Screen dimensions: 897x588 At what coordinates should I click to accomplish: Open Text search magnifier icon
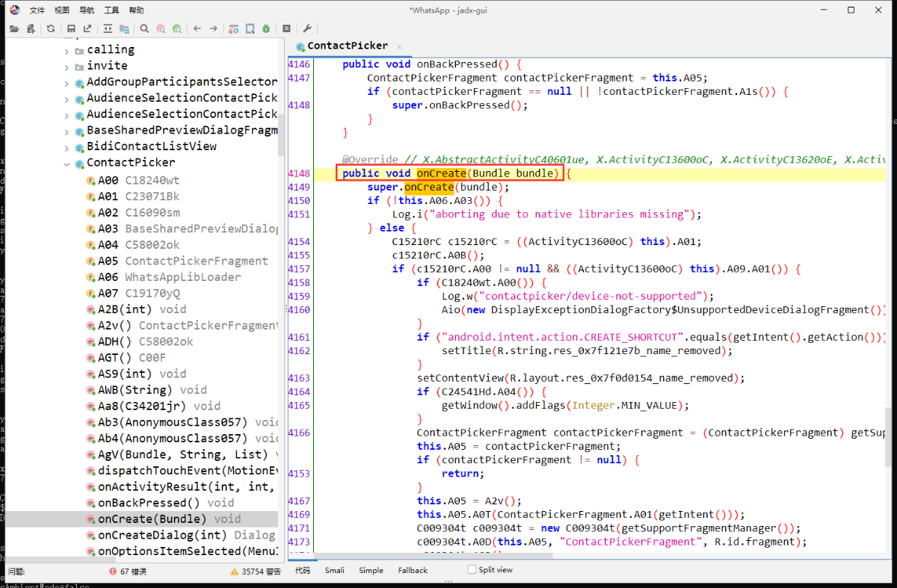pyautogui.click(x=144, y=29)
